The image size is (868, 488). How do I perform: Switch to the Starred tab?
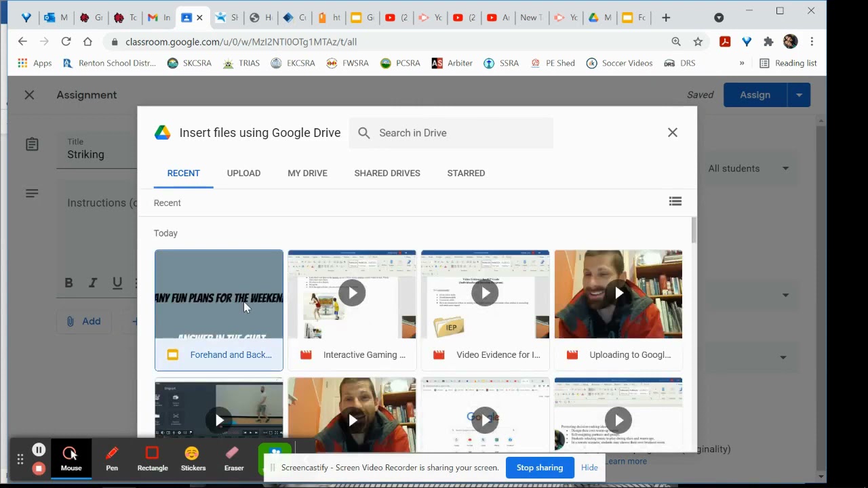pyautogui.click(x=466, y=173)
